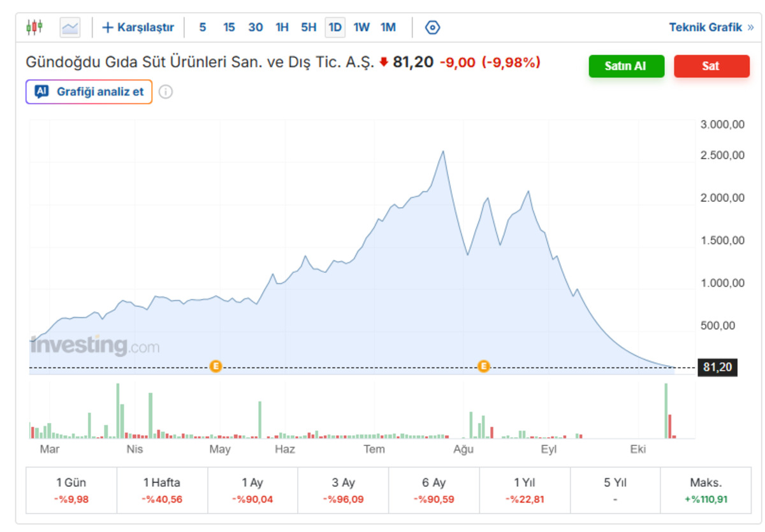This screenshot has height=532, width=765.
Task: Select the 15-minute interval
Action: pos(229,27)
